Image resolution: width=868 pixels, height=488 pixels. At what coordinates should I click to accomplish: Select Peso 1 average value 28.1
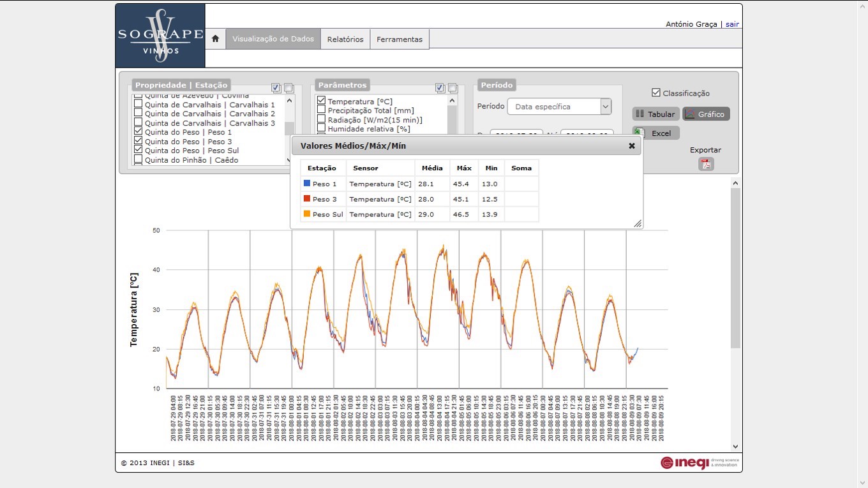(426, 184)
